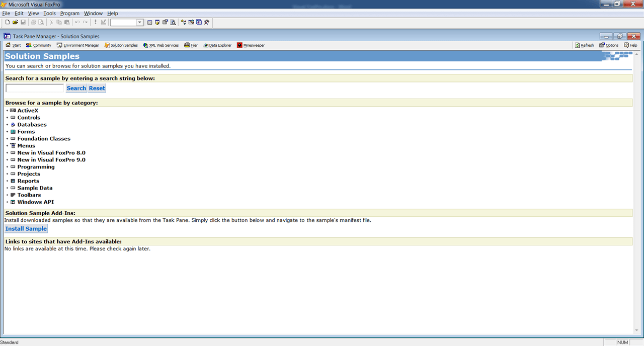Open Task Pane Help

631,45
